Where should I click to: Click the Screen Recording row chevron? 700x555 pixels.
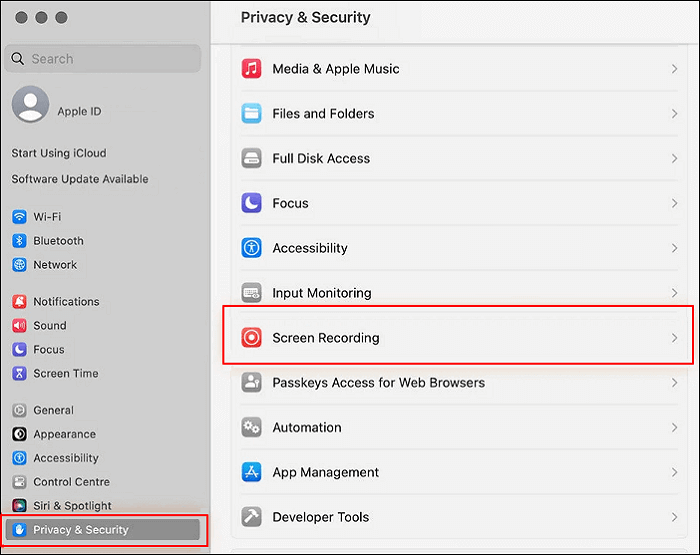(674, 338)
